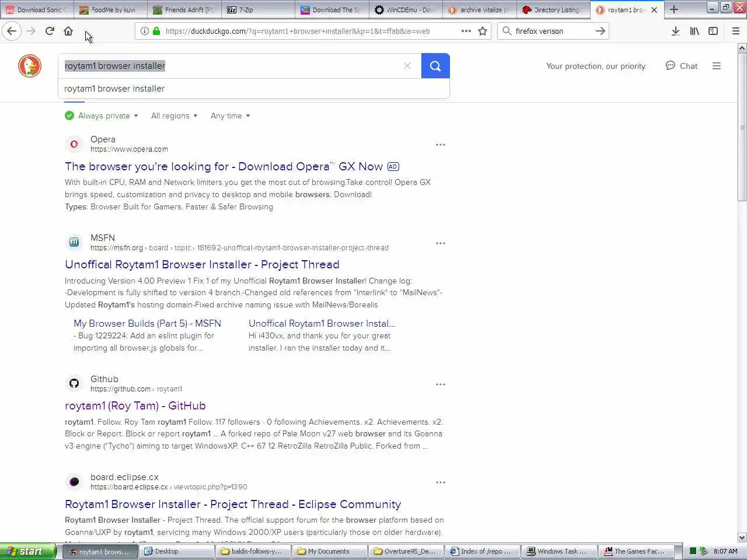Open roytam1 (Roy Tam) - GitHub result
Screen dimensions: 747x560
(135, 405)
